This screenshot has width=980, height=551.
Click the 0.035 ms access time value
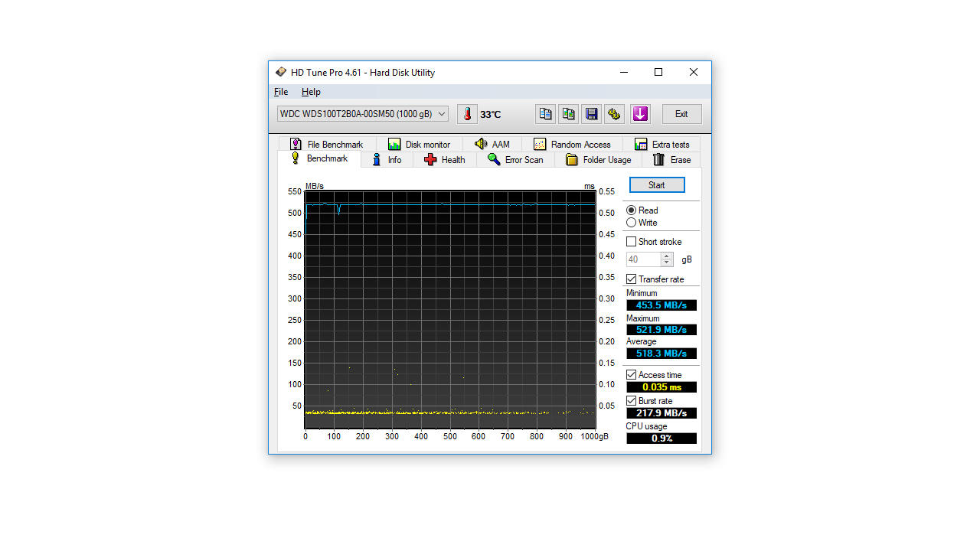[x=661, y=387]
